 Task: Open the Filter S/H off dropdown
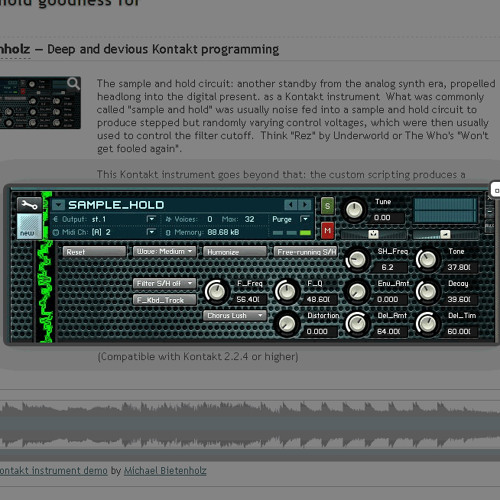tap(165, 283)
